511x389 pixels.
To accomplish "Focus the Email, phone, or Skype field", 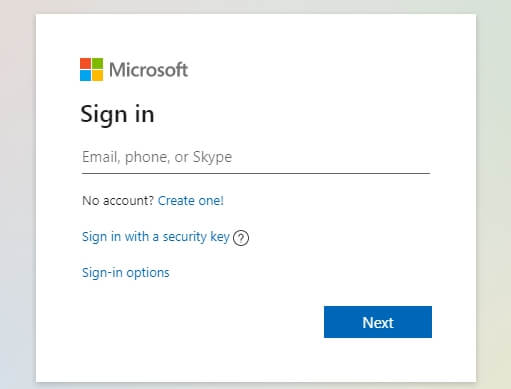I will 256,157.
